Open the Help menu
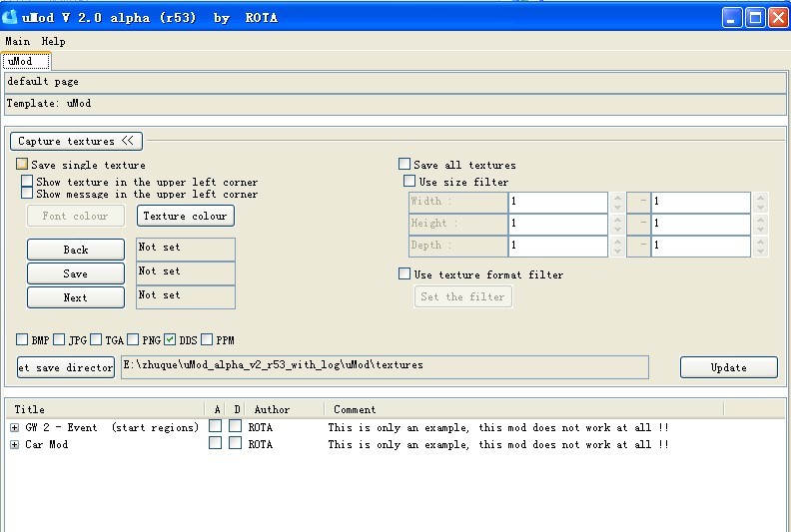This screenshot has height=532, width=791. (x=53, y=42)
